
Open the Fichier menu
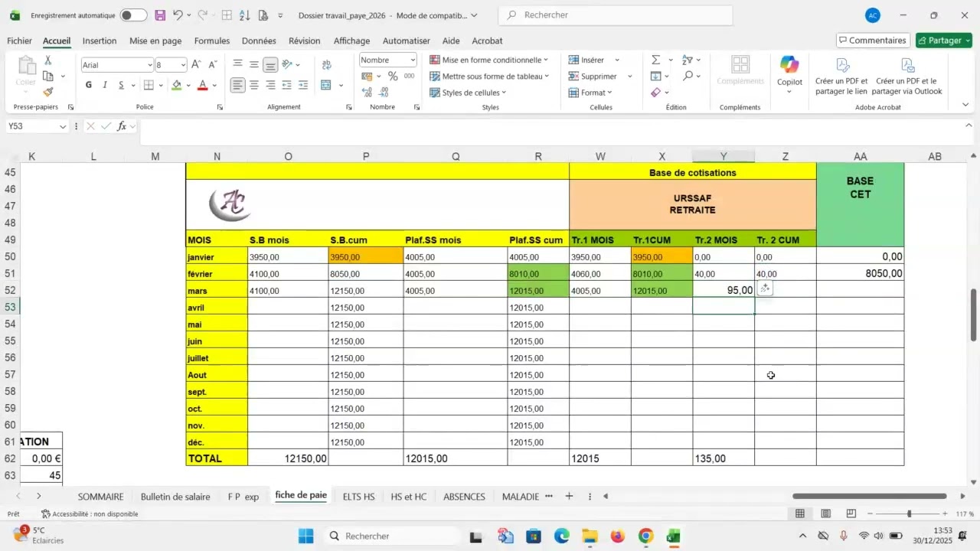pos(19,41)
